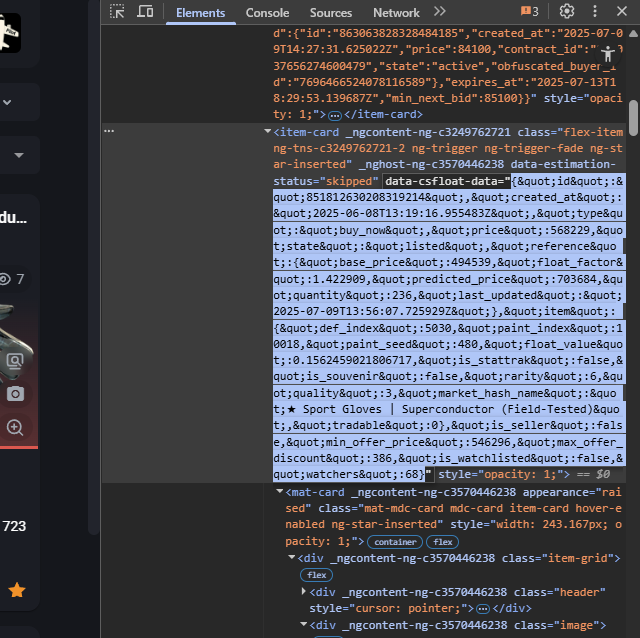The image size is (640, 638).
Task: Collapse the mat-card element node
Action: pyautogui.click(x=280, y=491)
